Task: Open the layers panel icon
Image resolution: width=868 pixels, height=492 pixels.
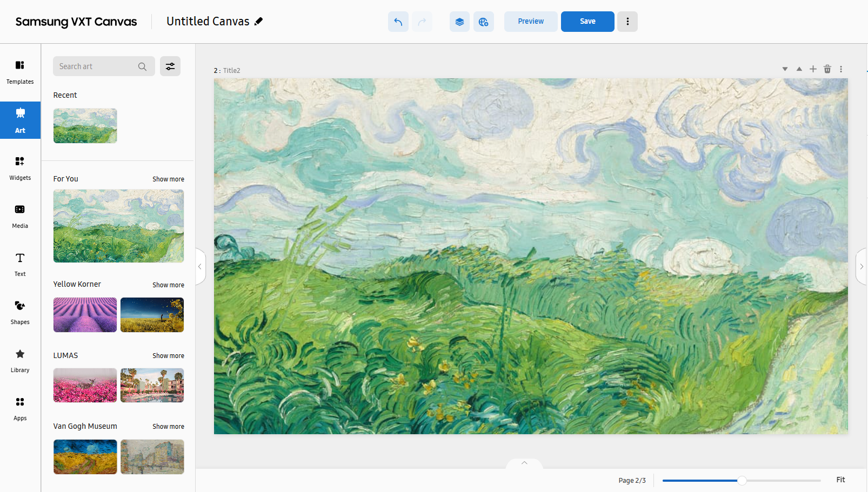Action: click(x=459, y=22)
